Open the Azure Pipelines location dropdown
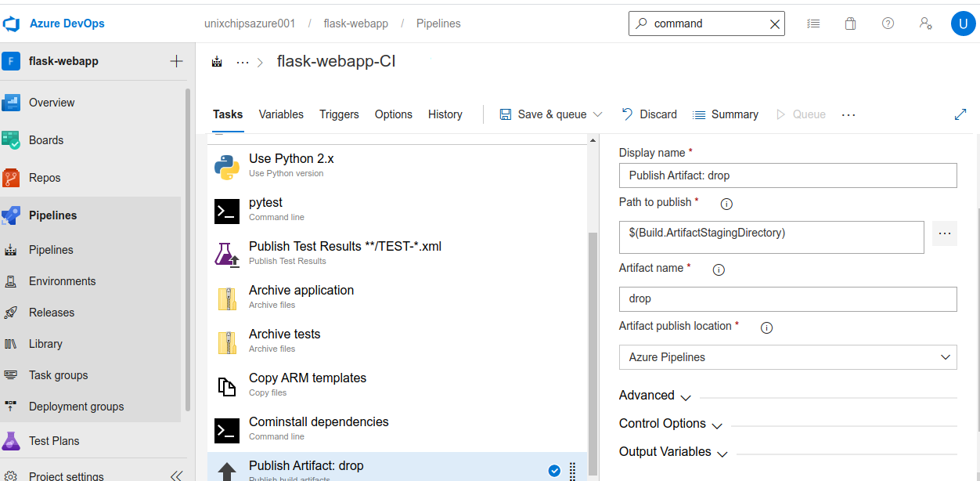The height and width of the screenshot is (481, 980). (787, 357)
